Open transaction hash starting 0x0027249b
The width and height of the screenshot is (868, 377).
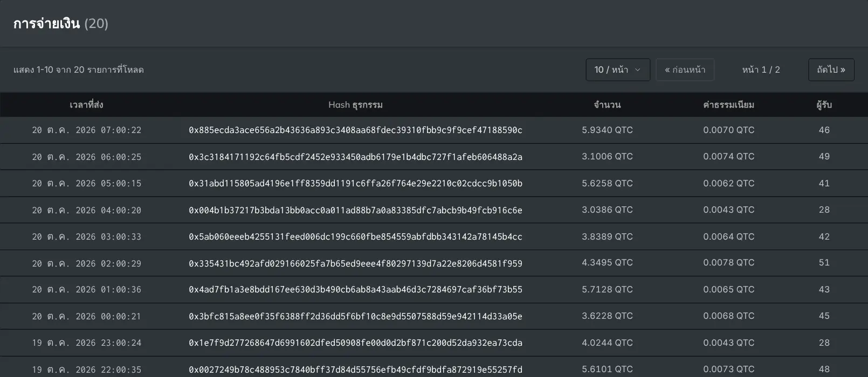[x=355, y=369]
